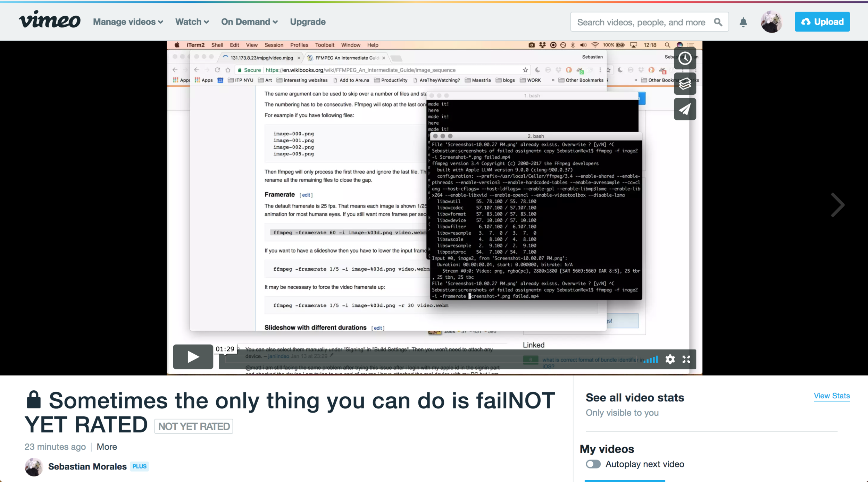
Task: Click the uploader avatar below title
Action: [34, 467]
